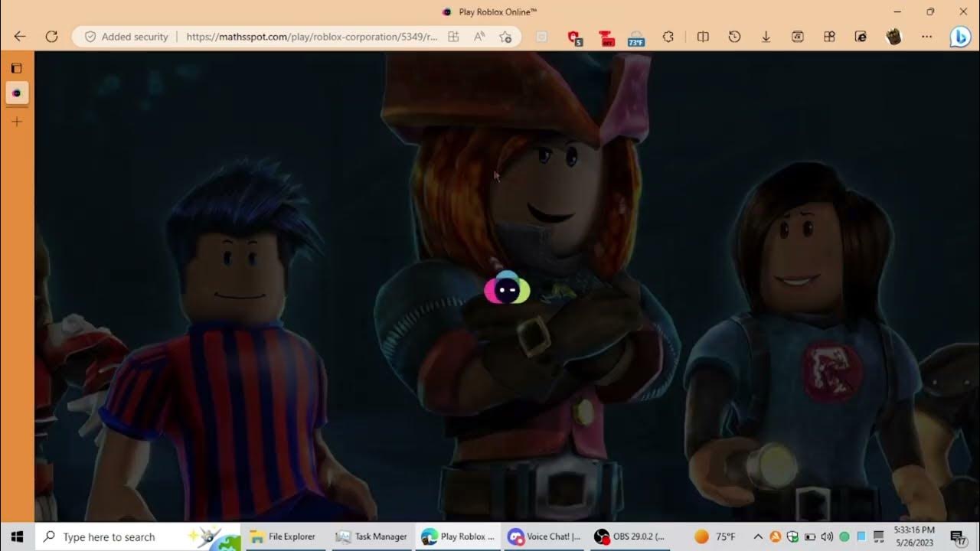Open the 75°F weather widget in taskbar
The width and height of the screenshot is (980, 551).
[x=714, y=536]
